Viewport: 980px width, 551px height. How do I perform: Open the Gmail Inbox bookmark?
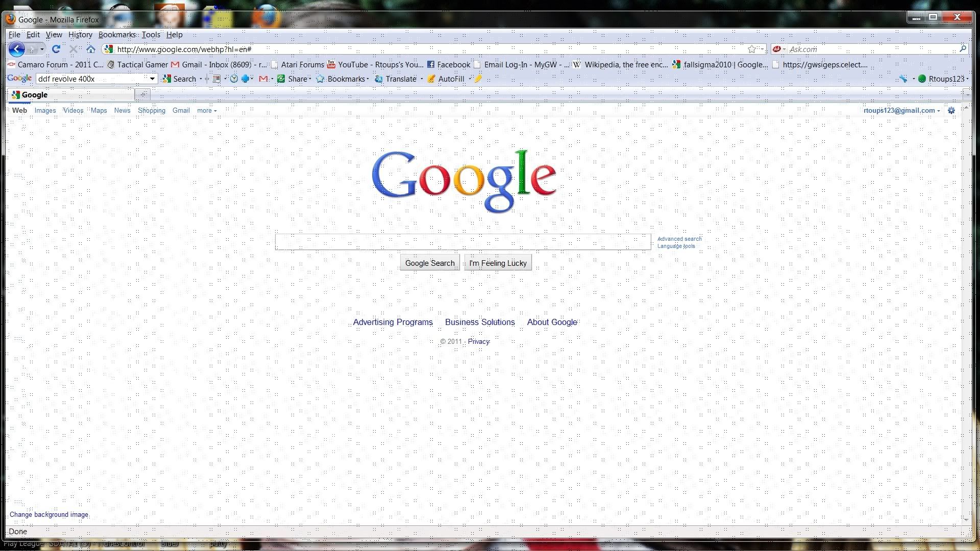coord(219,64)
